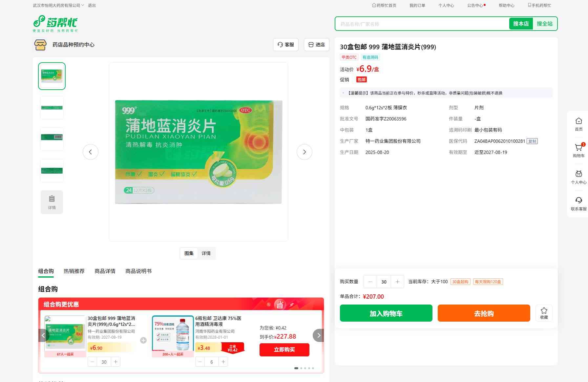This screenshot has height=382, width=588.
Task: Advance combo deals carousel to next
Action: click(x=318, y=335)
